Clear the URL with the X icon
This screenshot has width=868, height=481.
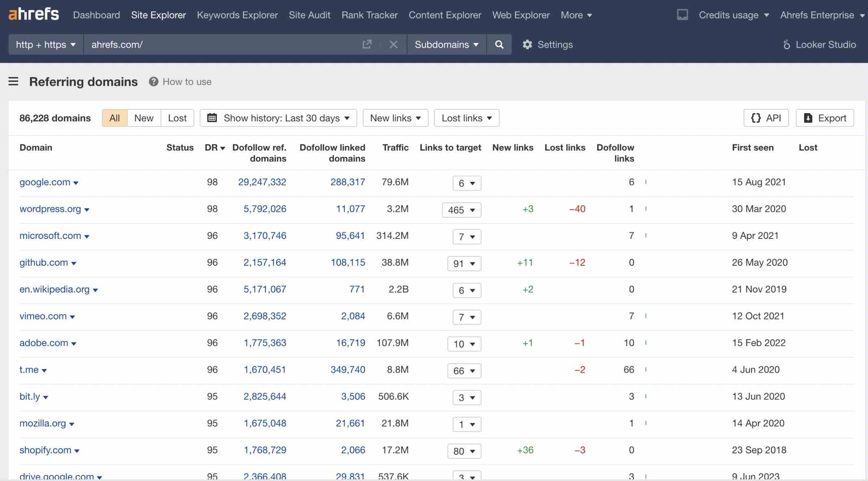[x=393, y=44]
